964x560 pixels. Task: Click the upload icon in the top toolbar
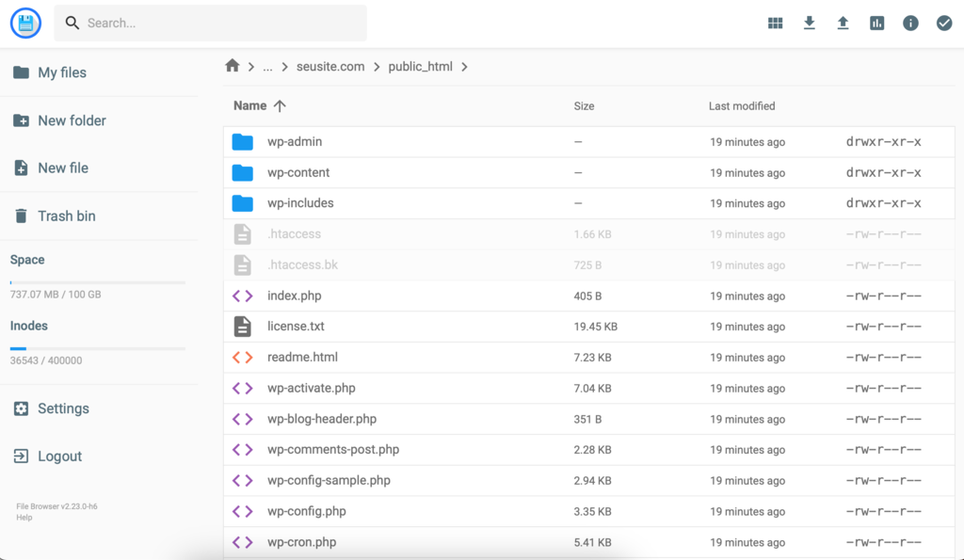[843, 24]
